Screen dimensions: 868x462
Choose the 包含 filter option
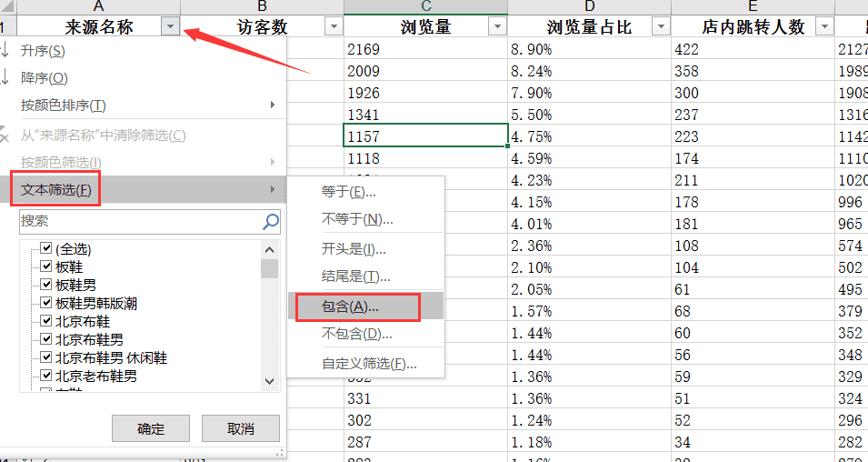pyautogui.click(x=366, y=306)
